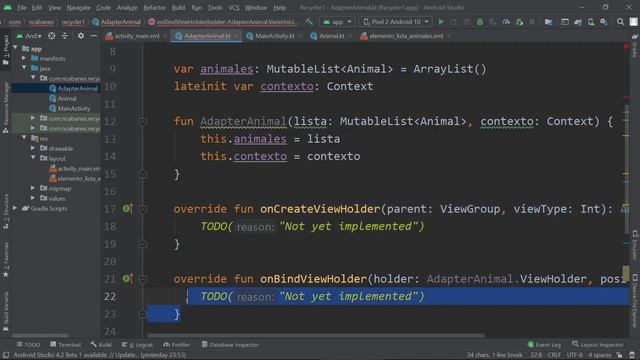Open the Database Inspector button
Screen dimensions: 640x360
point(230,345)
